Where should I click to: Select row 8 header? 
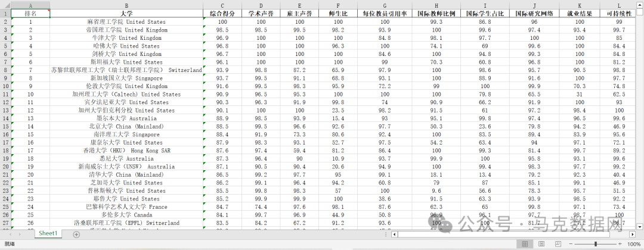[x=5, y=70]
